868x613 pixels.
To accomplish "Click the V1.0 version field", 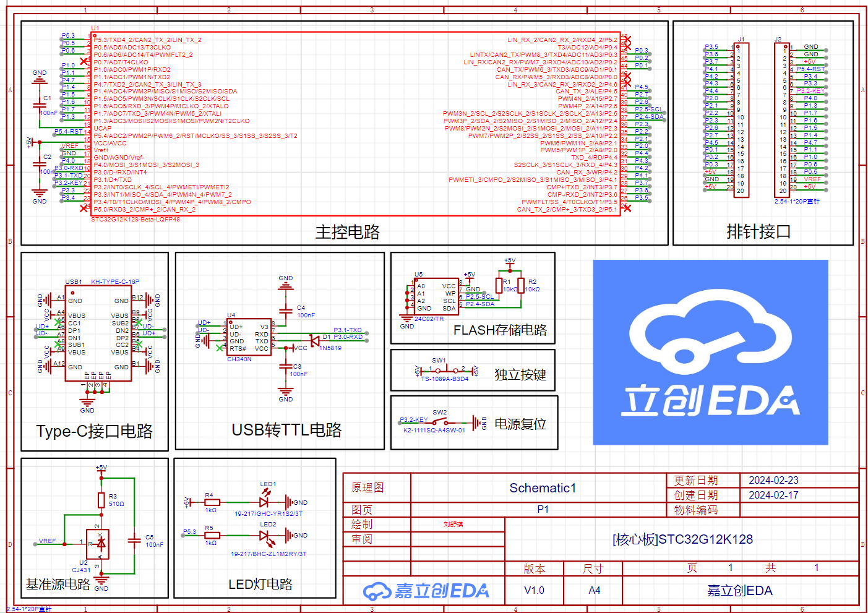I will click(x=534, y=591).
